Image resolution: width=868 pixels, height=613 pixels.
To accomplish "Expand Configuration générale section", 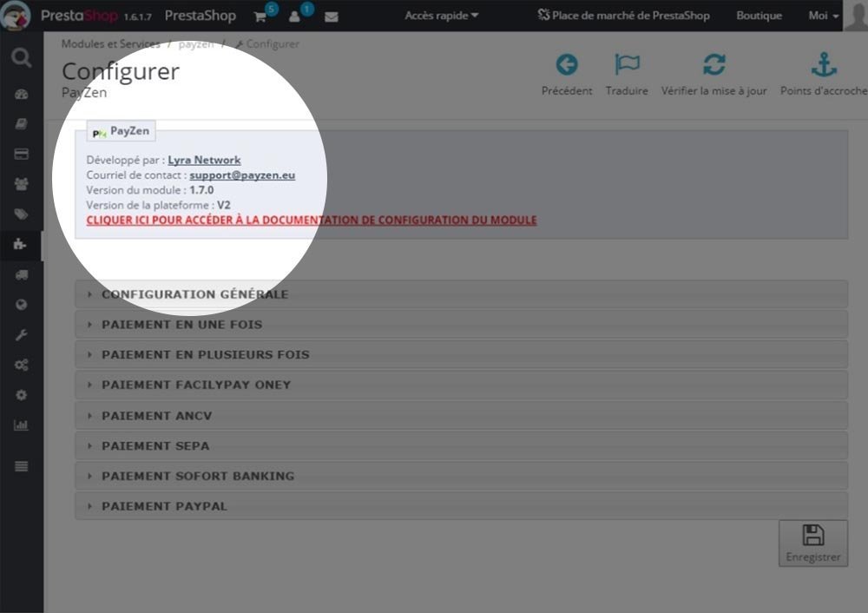I will coord(461,294).
